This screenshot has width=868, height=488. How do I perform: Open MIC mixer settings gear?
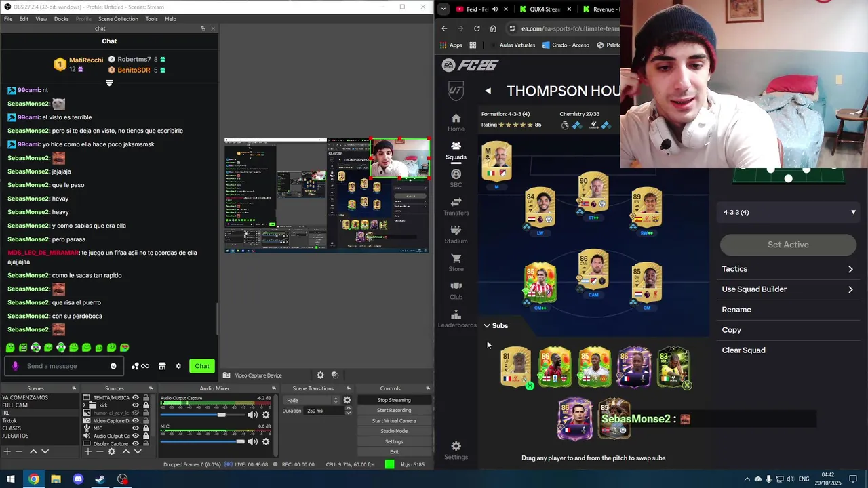(266, 441)
